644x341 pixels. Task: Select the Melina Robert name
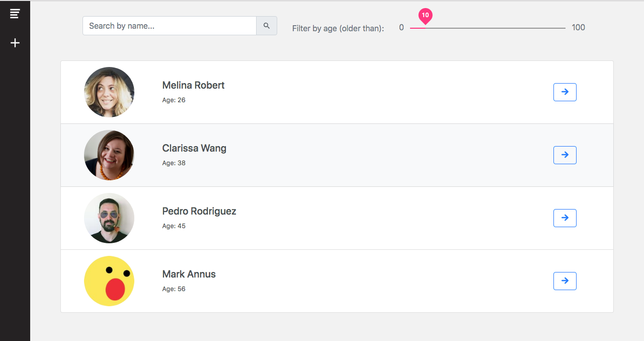(x=193, y=85)
